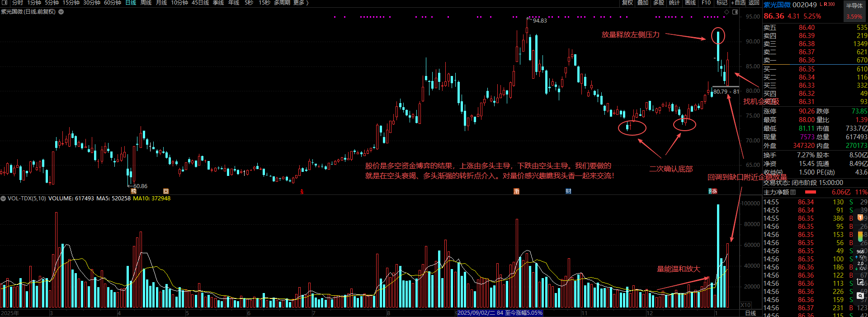The width and height of the screenshot is (868, 317).
Task: Select the 1分钟 period tab
Action: [34, 3]
